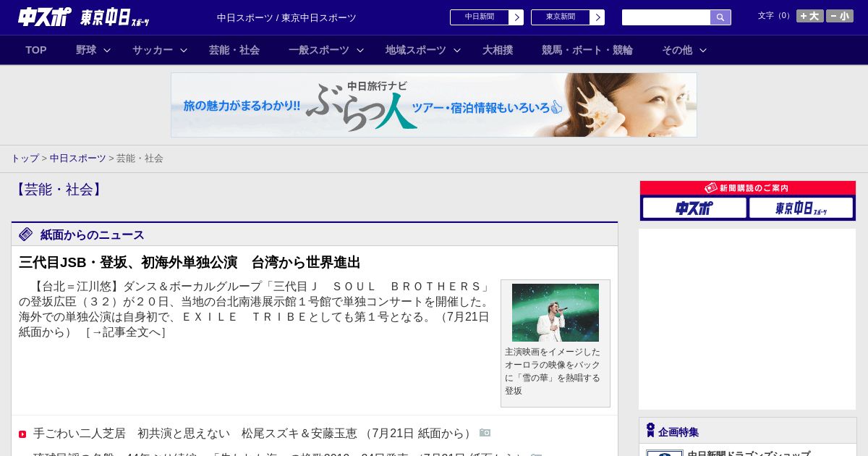Expand the 一般スポーツ dropdown chevron
Screen dimensions: 868x456
pyautogui.click(x=360, y=50)
